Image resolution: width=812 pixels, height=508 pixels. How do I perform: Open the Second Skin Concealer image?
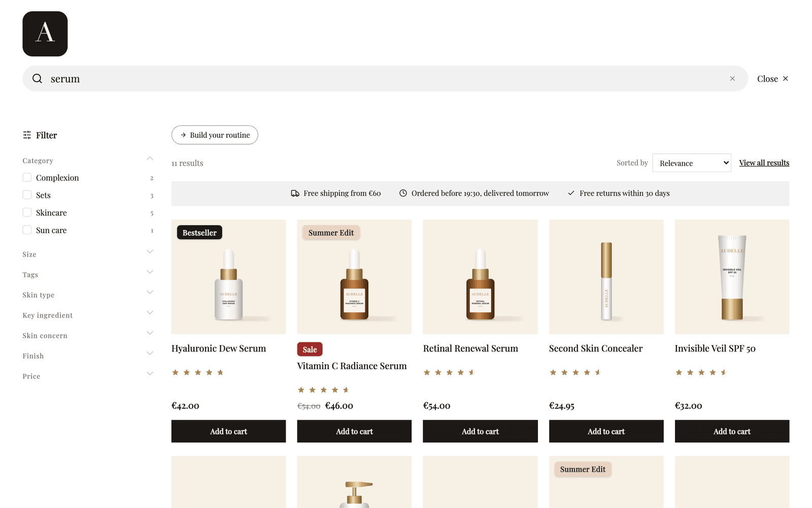606,277
